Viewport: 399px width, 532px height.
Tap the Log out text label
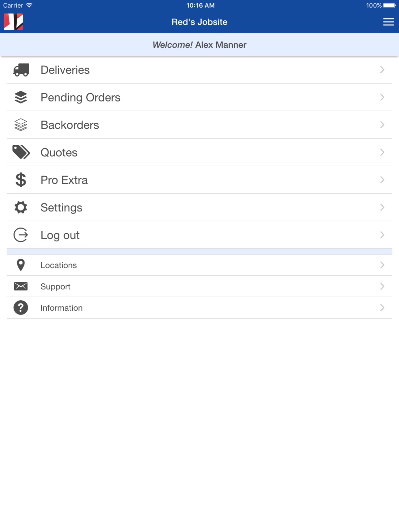click(60, 235)
